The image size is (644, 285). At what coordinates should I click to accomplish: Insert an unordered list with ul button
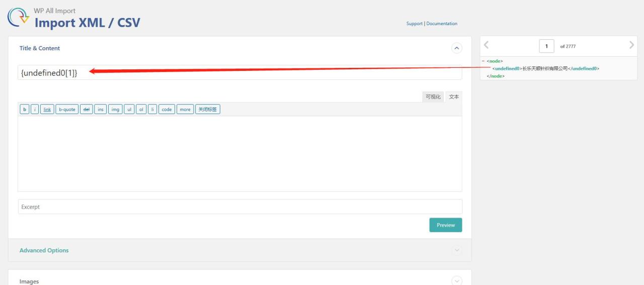[129, 110]
